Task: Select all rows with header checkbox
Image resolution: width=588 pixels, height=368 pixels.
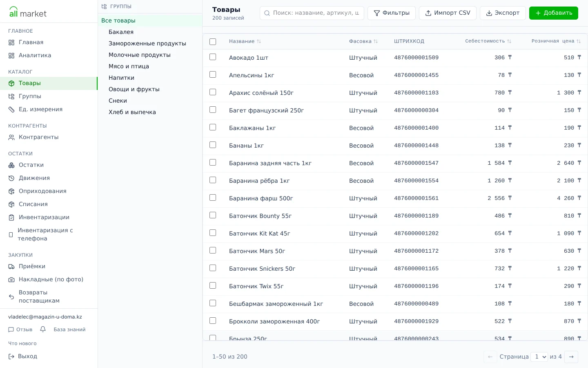Action: pos(213,41)
